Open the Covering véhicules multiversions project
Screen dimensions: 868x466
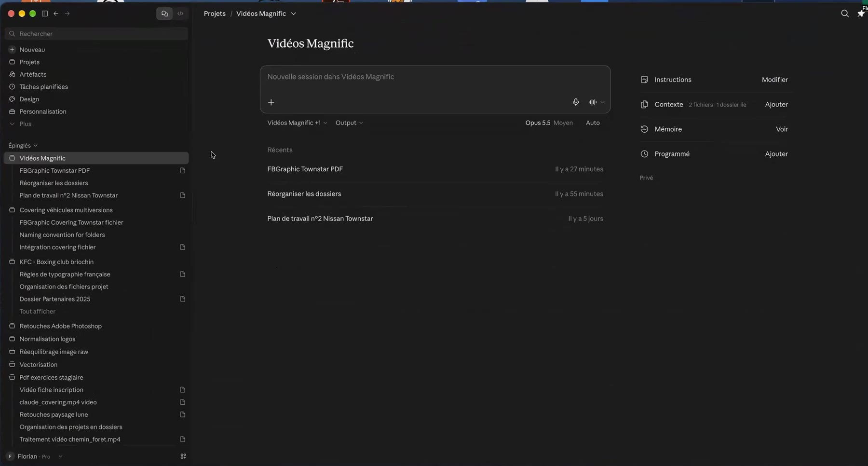pyautogui.click(x=66, y=210)
